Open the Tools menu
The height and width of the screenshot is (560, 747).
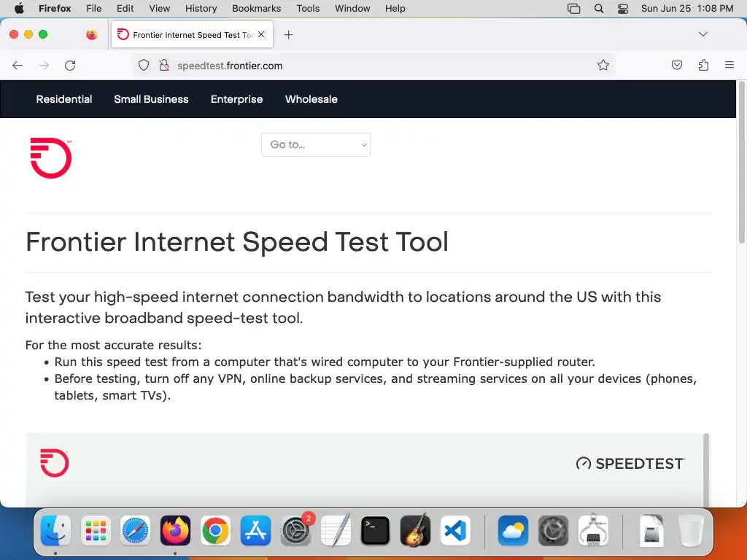click(308, 9)
